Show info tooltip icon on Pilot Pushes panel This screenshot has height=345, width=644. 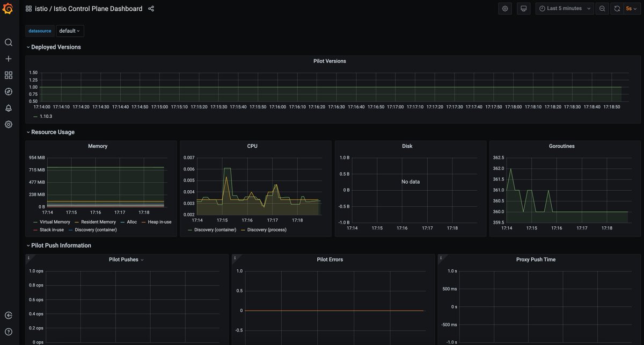click(28, 257)
